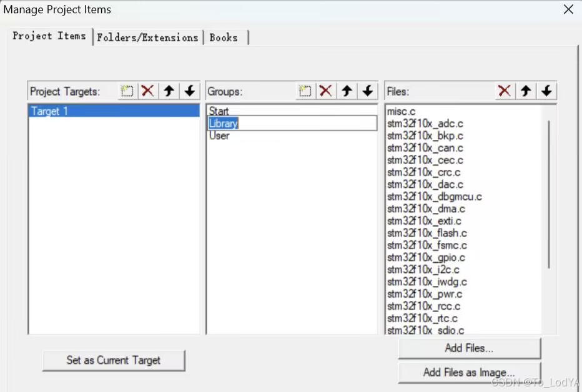
Task: Select file stm32f10x_iwdg.c
Action: coord(427,282)
